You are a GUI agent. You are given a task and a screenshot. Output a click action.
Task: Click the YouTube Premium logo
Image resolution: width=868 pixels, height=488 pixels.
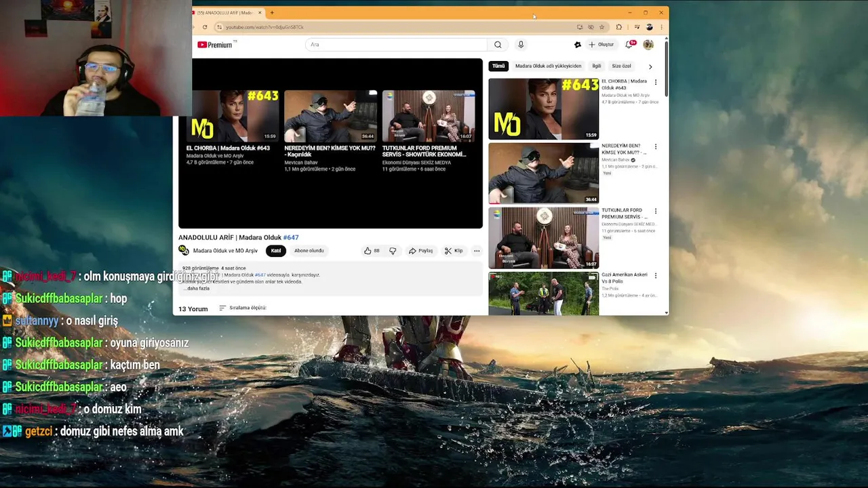click(x=215, y=45)
